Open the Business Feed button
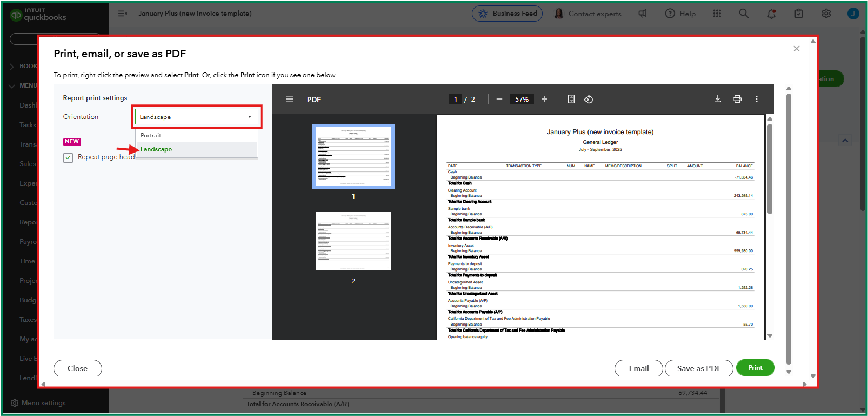This screenshot has width=868, height=416. coord(507,14)
